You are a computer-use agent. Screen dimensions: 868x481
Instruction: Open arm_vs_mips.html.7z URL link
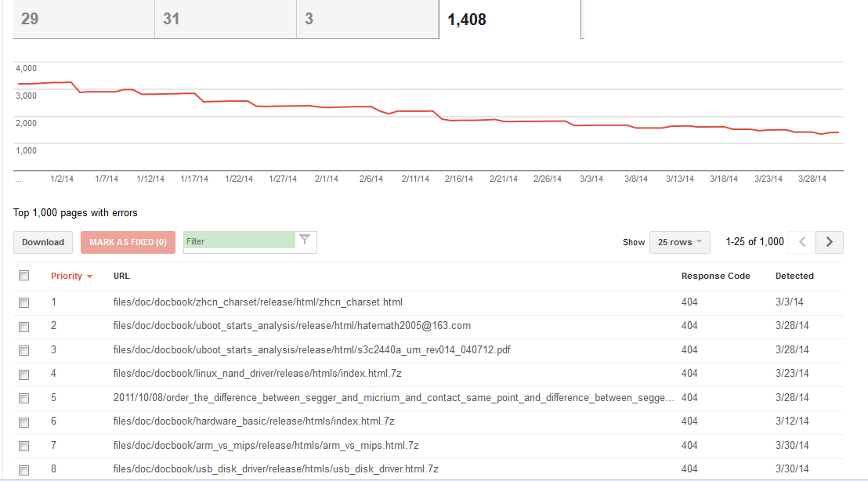[x=266, y=446]
